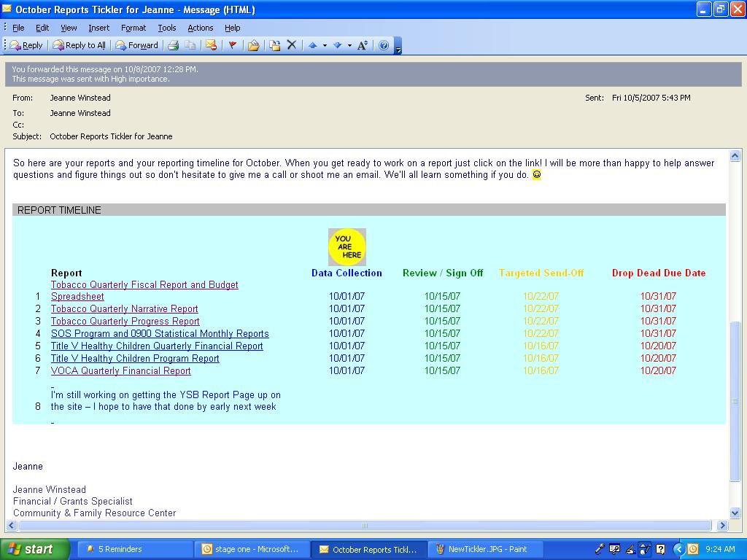Click the Reply toolbar button
The width and height of the screenshot is (747, 560).
[x=27, y=45]
